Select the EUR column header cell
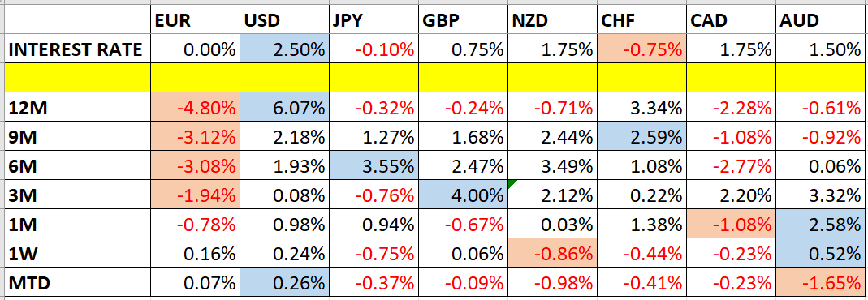868x300 pixels. coord(195,21)
